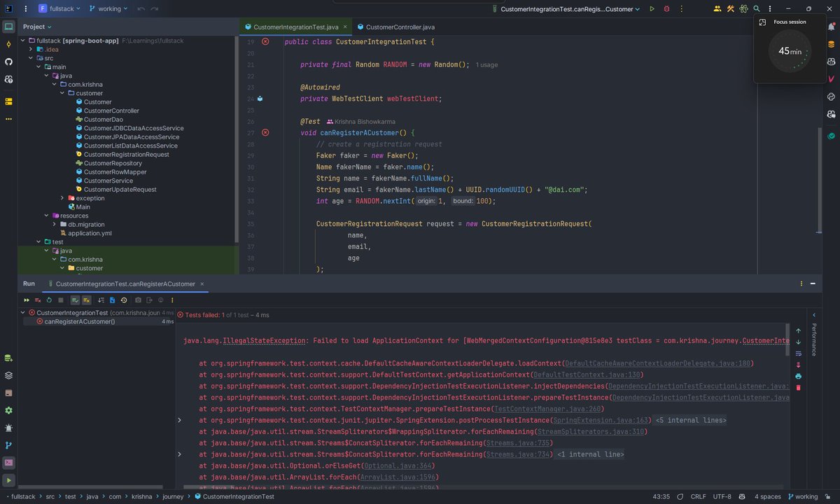This screenshot has height=504, width=840.
Task: Run CustomerIntegrationTest with the green play icon
Action: [x=652, y=8]
